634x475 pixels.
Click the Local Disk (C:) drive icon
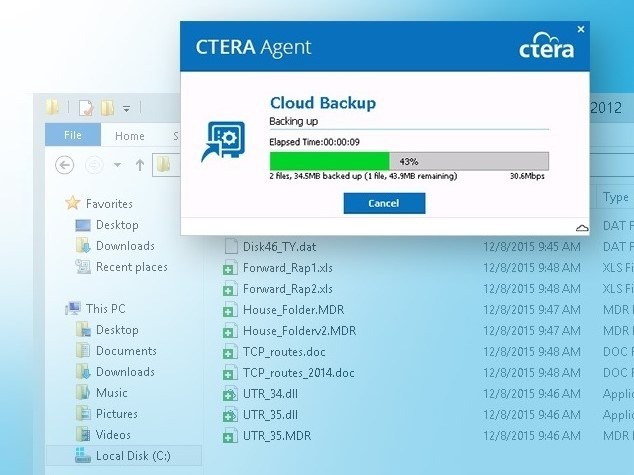(83, 456)
